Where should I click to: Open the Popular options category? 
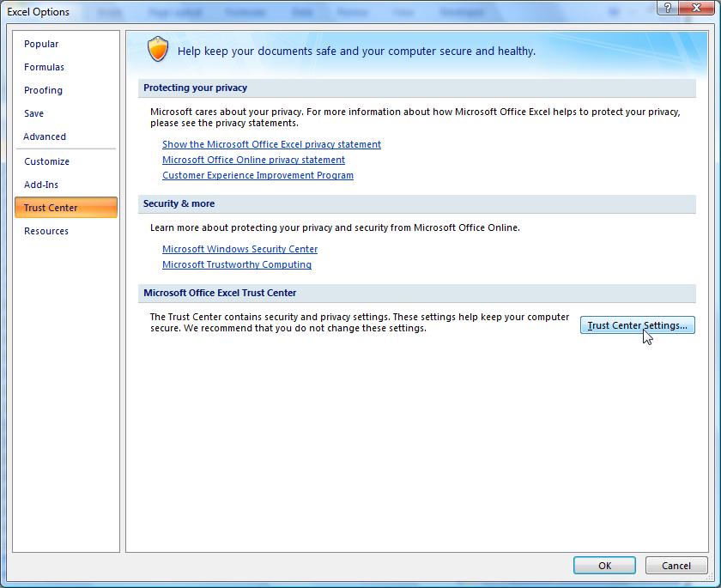point(41,44)
